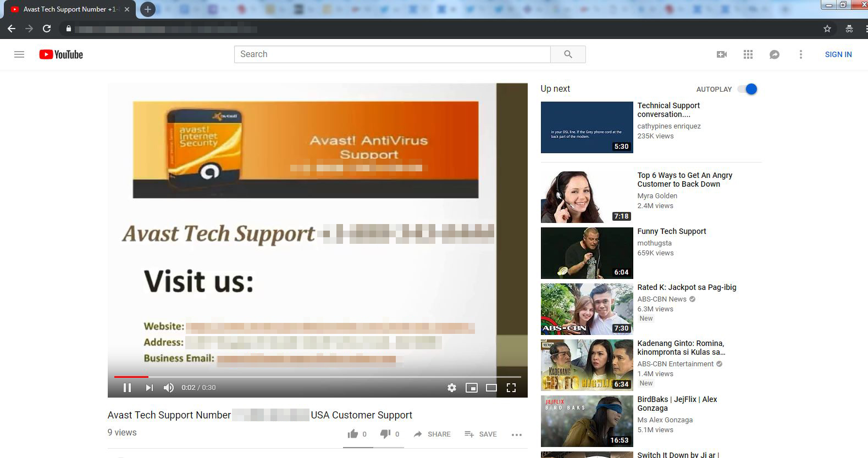Screen dimensions: 868x458
Task: Open the YouTube apps grid
Action: tap(748, 54)
